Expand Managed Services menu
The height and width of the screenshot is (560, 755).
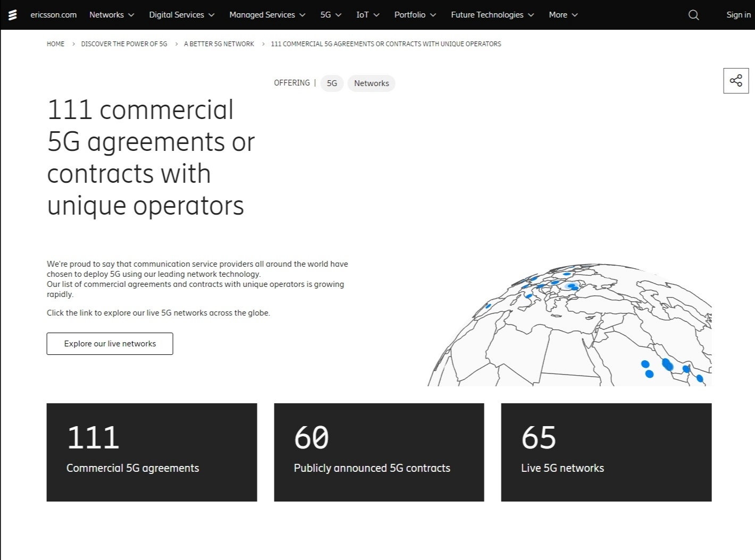267,15
